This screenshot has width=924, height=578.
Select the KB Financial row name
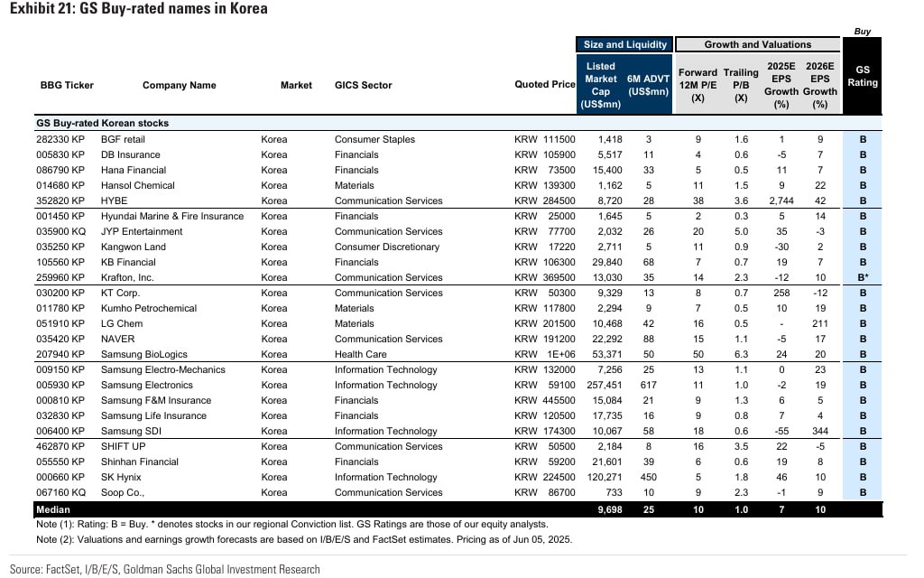pos(128,263)
